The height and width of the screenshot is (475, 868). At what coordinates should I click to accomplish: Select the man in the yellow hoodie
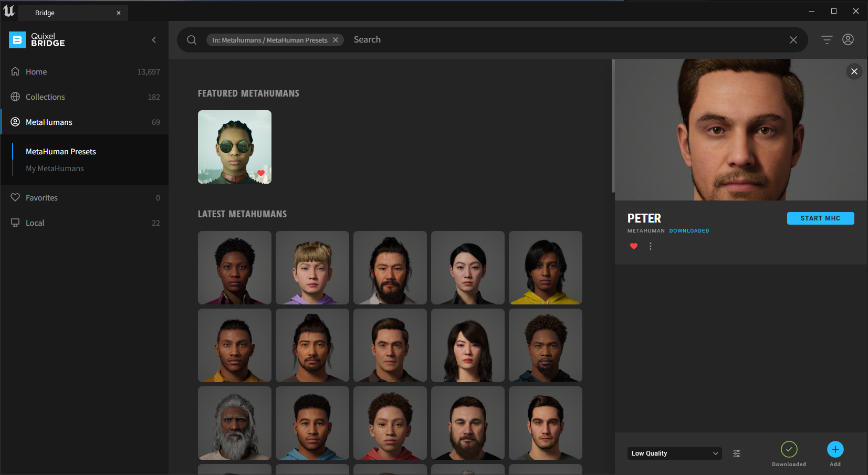tap(546, 268)
